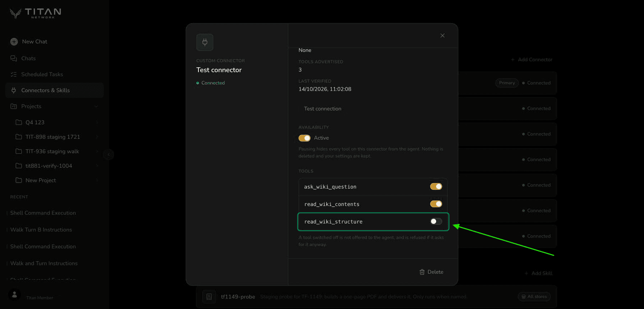Expand the Q4 123 project chevron
This screenshot has width=644, height=309.
click(97, 122)
